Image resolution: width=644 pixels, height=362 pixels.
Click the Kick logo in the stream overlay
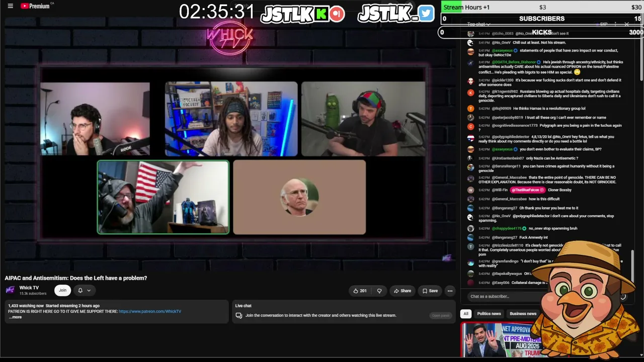(321, 14)
